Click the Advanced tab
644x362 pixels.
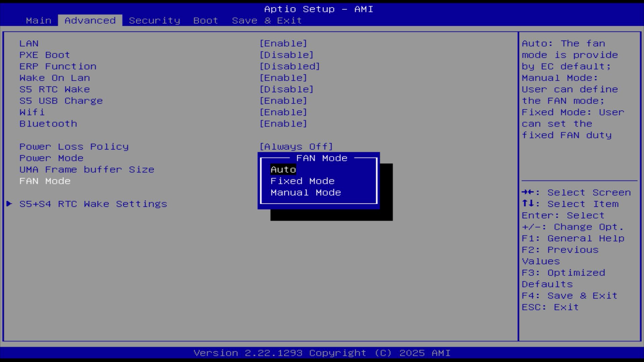click(x=90, y=20)
